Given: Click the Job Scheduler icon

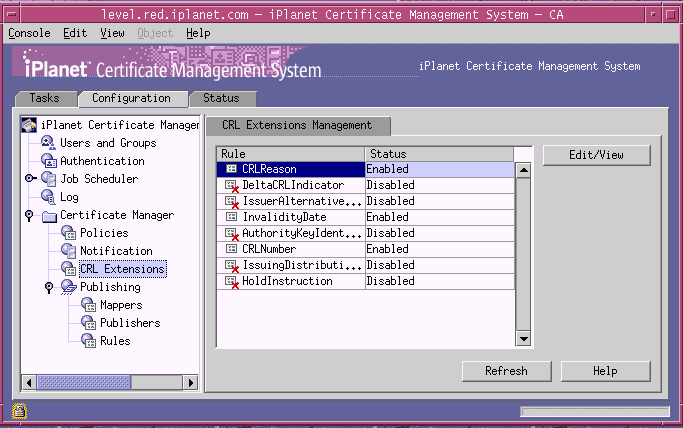Looking at the screenshot, I should pos(48,179).
